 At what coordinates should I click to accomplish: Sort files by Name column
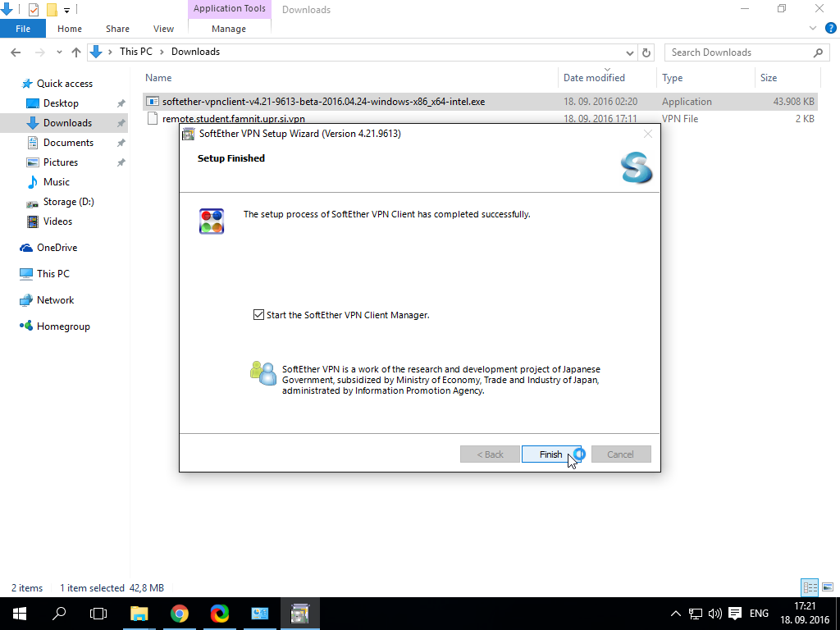349,78
